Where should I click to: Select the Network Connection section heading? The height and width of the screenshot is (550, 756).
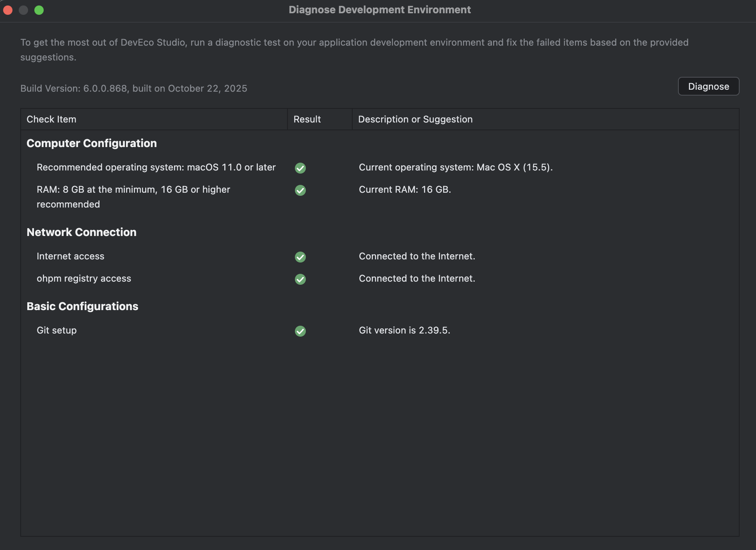[82, 232]
